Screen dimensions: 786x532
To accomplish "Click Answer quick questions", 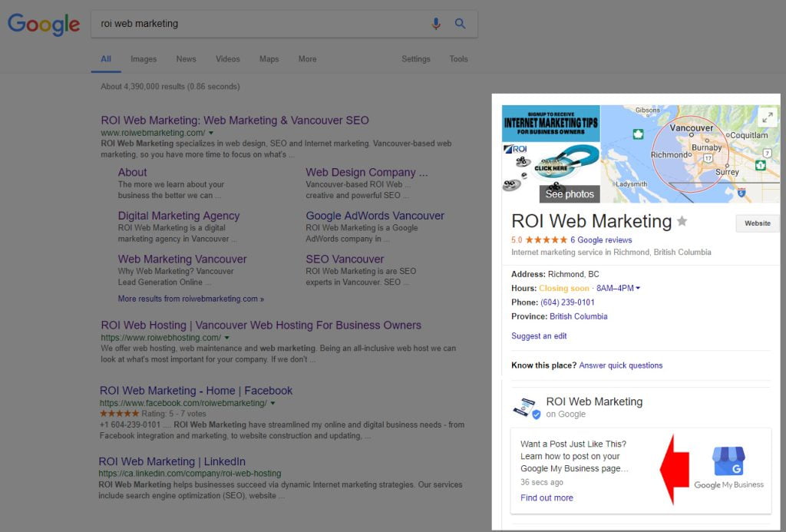I will pos(620,365).
